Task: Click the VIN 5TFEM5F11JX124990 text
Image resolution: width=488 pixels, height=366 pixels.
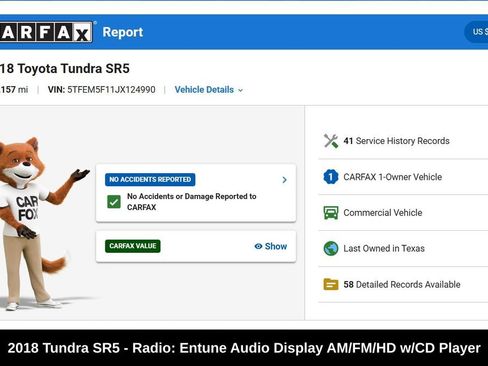Action: click(x=101, y=90)
